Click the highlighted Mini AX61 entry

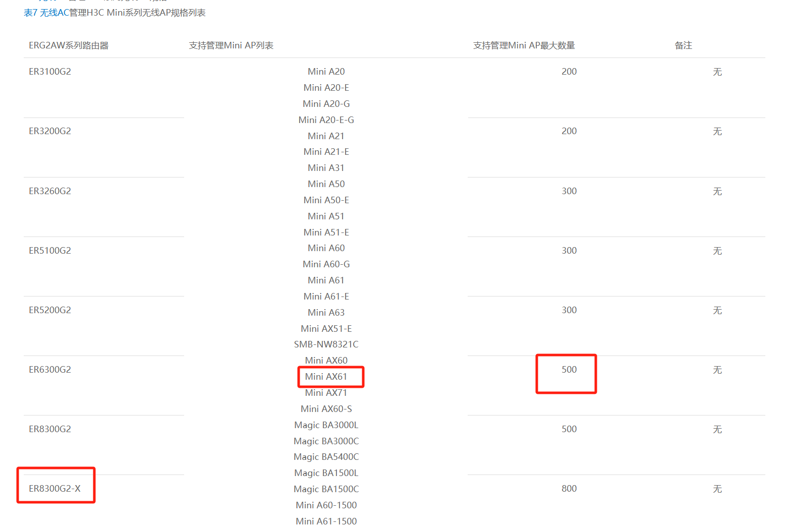[x=326, y=377]
